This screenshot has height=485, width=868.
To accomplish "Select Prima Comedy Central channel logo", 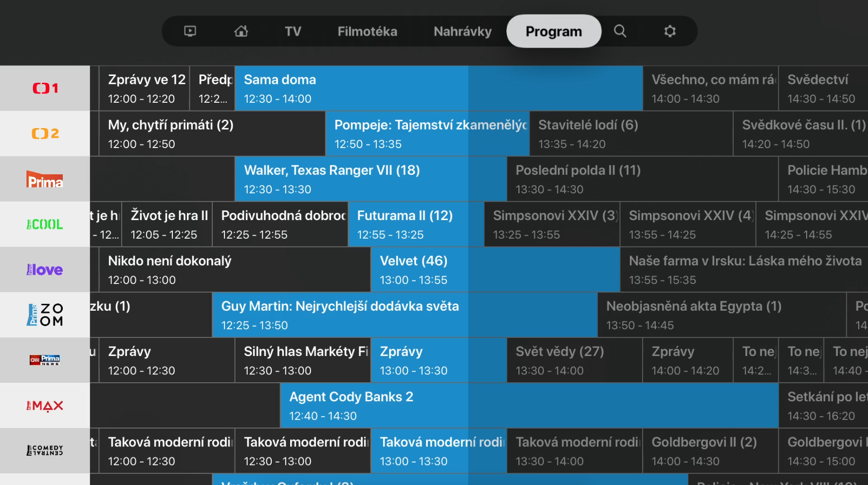I will pyautogui.click(x=45, y=450).
